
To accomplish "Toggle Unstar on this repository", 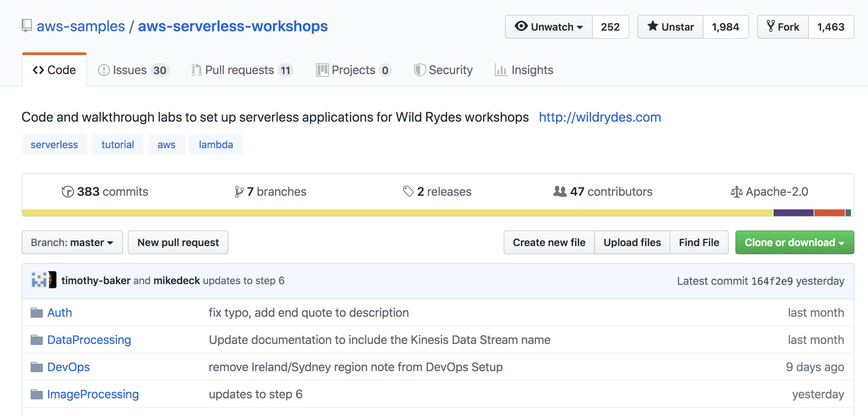I will pos(670,27).
